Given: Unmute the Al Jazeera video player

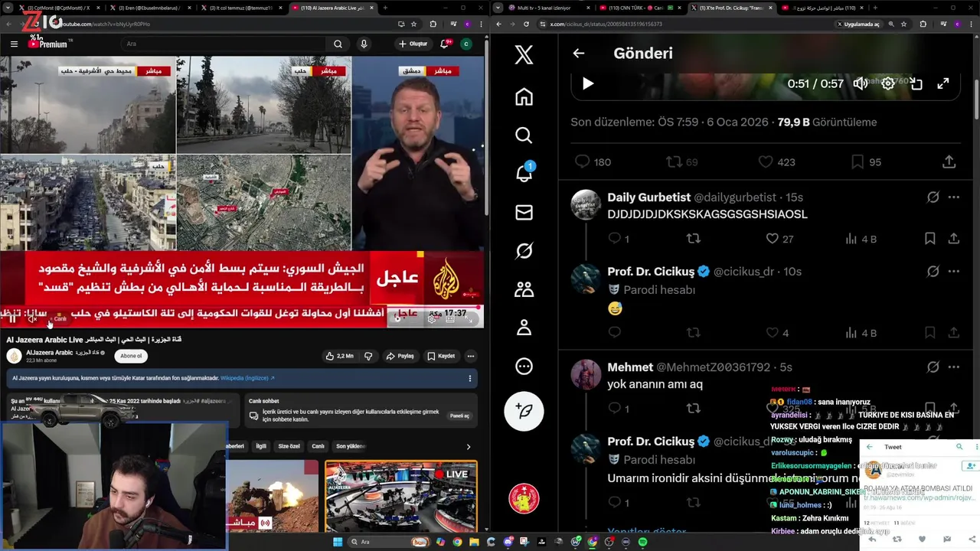Looking at the screenshot, I should pyautogui.click(x=33, y=318).
